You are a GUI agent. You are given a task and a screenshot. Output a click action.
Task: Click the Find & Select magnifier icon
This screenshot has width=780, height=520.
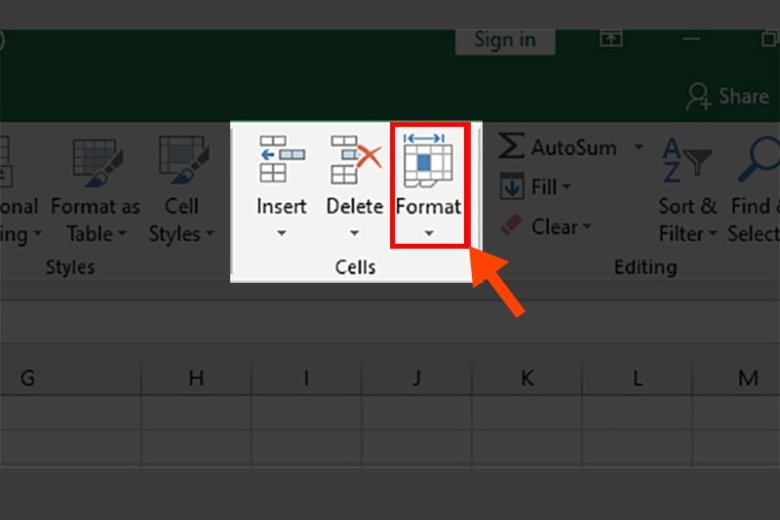click(758, 160)
